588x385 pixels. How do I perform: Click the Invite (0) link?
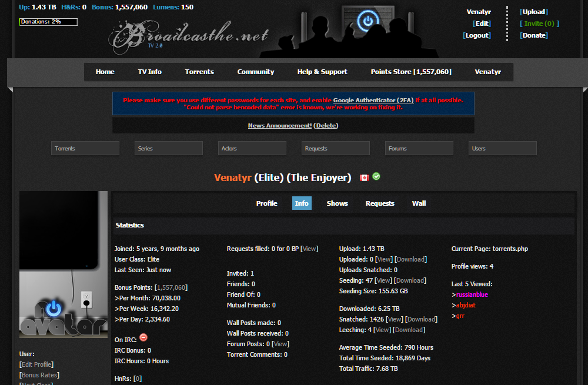tap(539, 24)
